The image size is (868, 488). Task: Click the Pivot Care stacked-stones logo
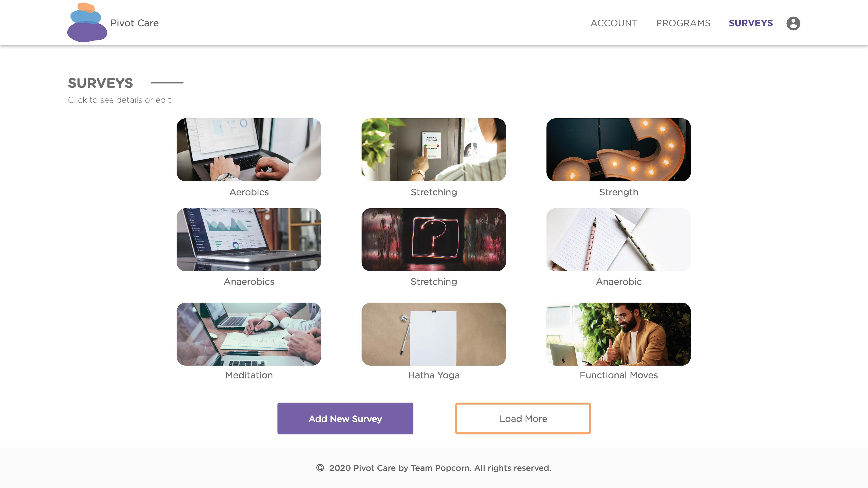coord(87,22)
